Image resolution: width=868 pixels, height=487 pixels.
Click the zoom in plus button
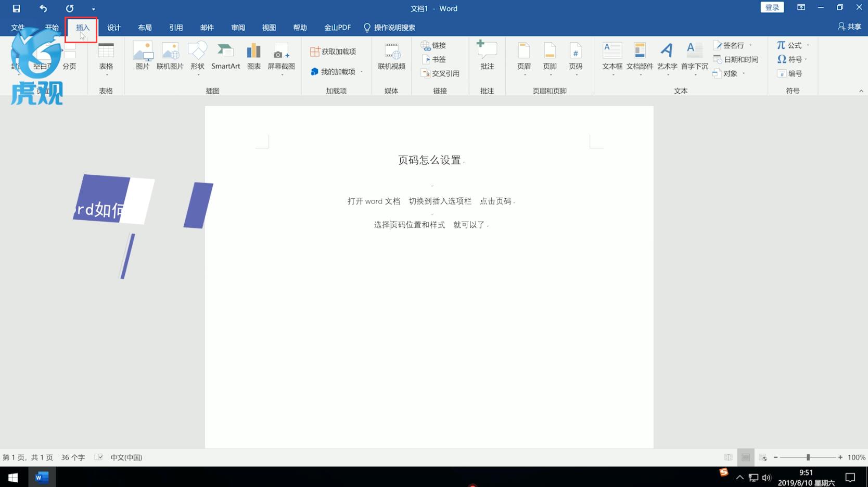[840, 457]
